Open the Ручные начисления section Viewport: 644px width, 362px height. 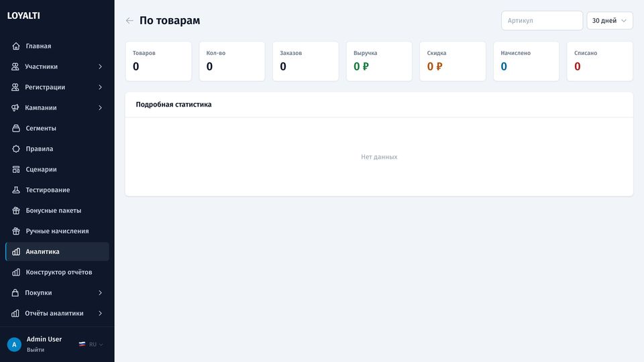click(x=57, y=231)
